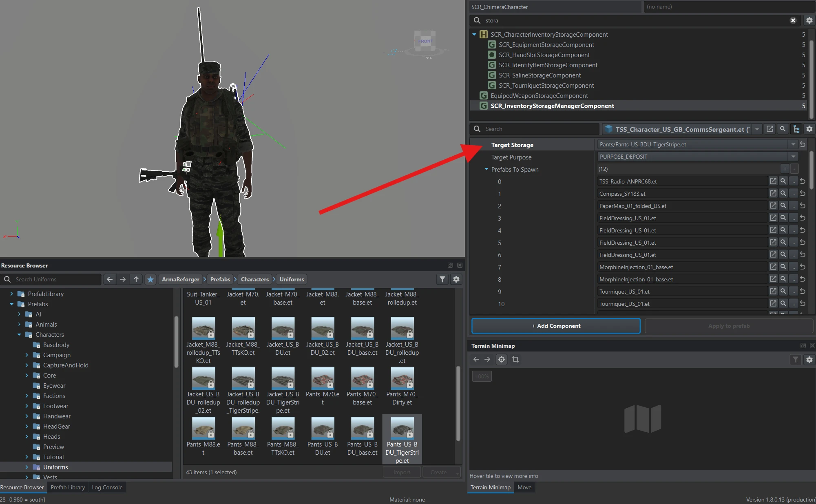Collapse SCR_CharacterInventoryStorageComponent tree node
The height and width of the screenshot is (504, 816).
pos(474,34)
